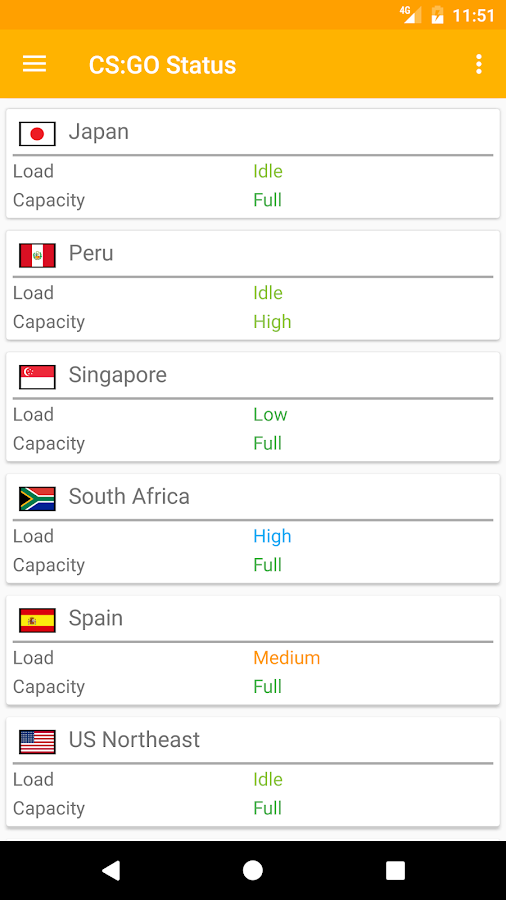
Task: Tap Spain's Medium load value
Action: pyautogui.click(x=287, y=658)
